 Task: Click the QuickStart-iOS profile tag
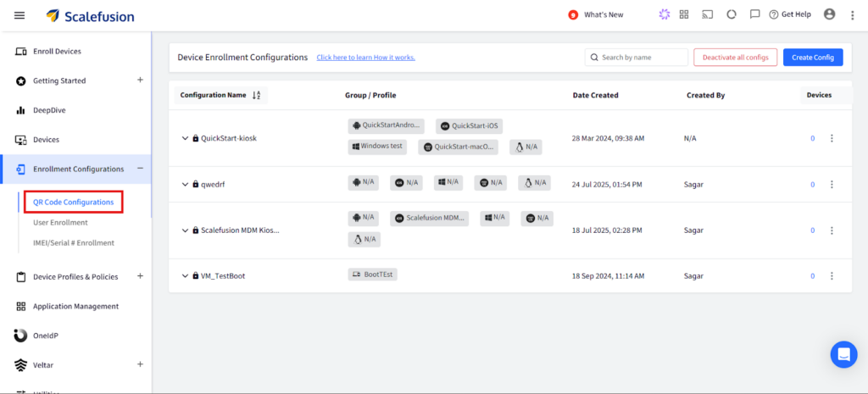(469, 126)
